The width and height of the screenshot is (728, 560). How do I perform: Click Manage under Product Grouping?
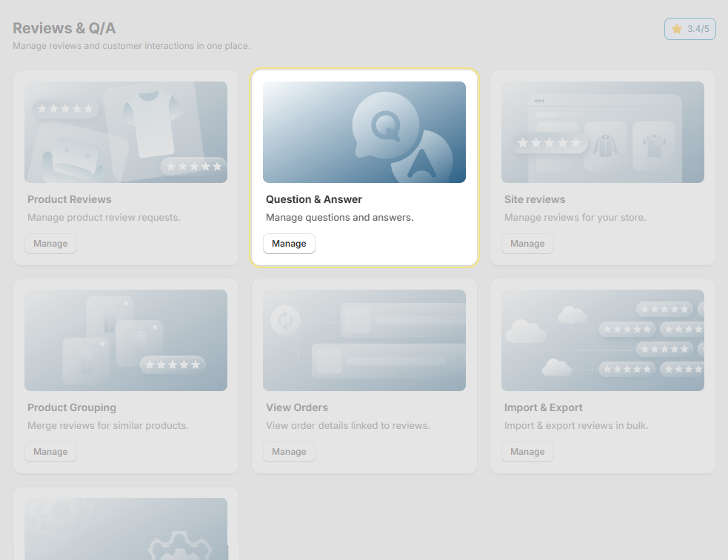click(x=50, y=452)
